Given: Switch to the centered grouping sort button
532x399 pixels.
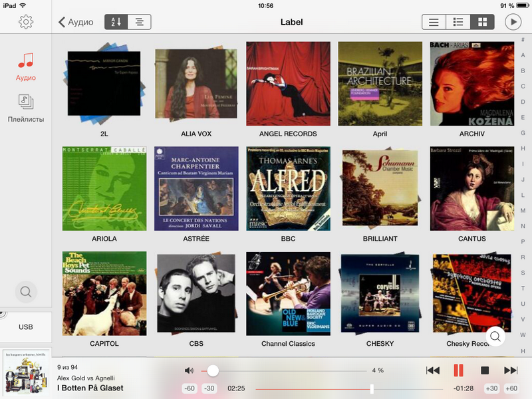Looking at the screenshot, I should coord(139,22).
